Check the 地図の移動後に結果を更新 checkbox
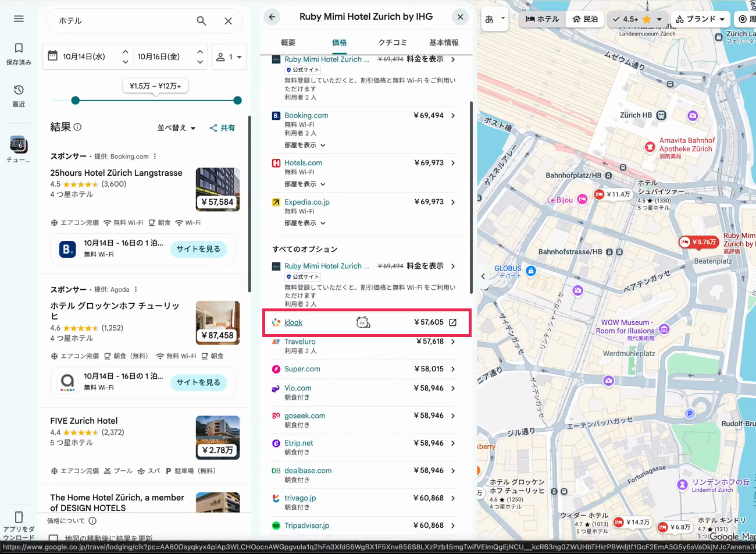 (x=54, y=538)
